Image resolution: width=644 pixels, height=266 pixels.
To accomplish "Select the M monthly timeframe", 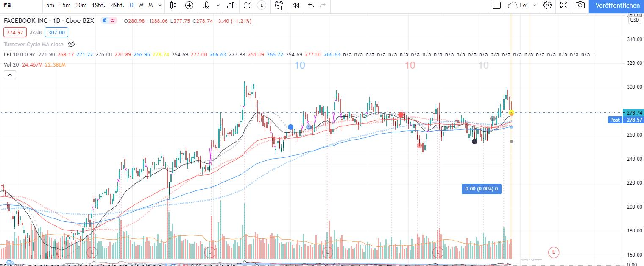I will tap(151, 5).
